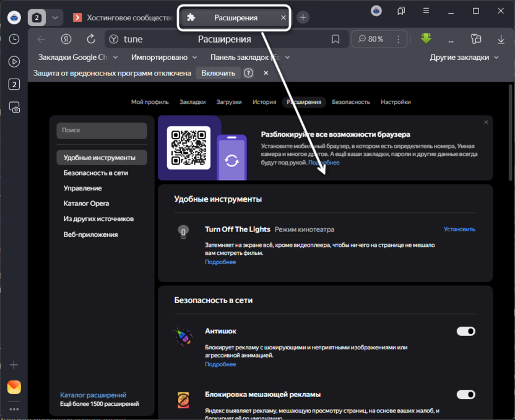Viewport: 515px width, 420px height.
Task: Open the downloads icon in the toolbar
Action: pyautogui.click(x=501, y=38)
